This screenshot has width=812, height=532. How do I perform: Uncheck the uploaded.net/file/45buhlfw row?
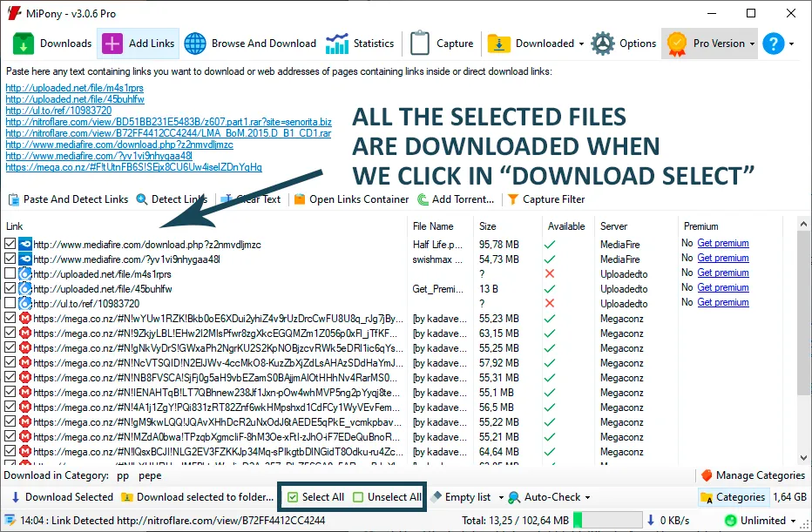point(10,287)
